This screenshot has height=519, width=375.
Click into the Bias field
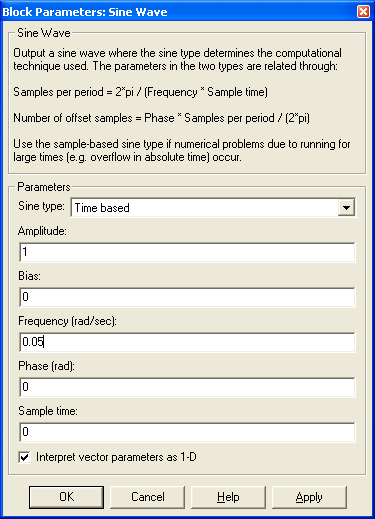point(187,297)
